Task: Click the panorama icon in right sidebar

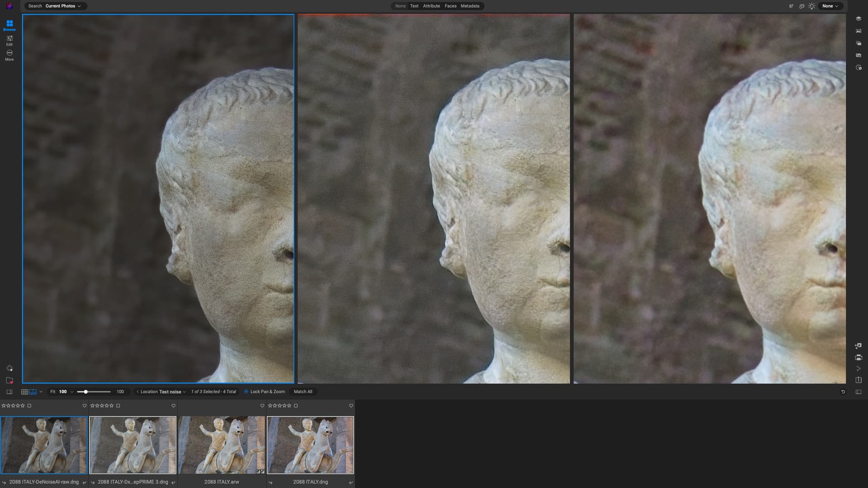Action: pos(859,31)
